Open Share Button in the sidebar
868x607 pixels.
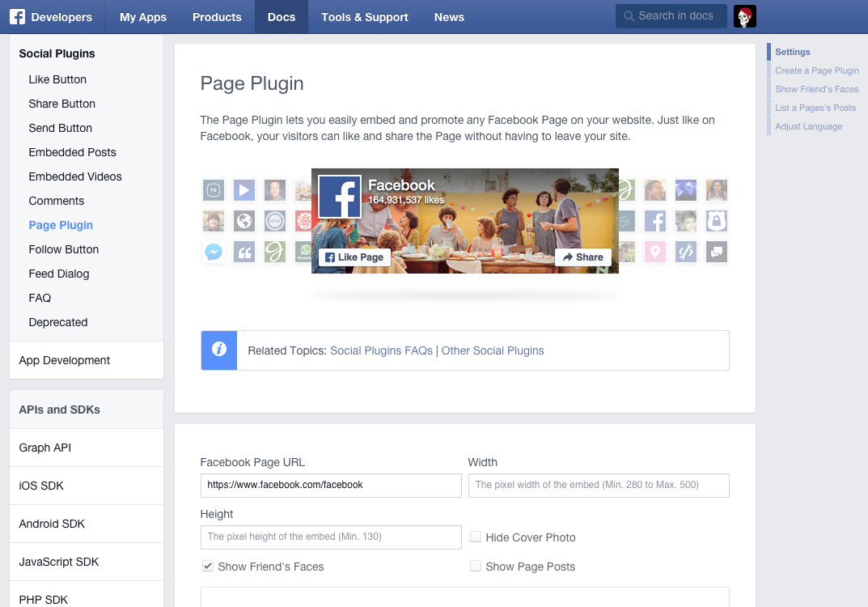point(62,104)
